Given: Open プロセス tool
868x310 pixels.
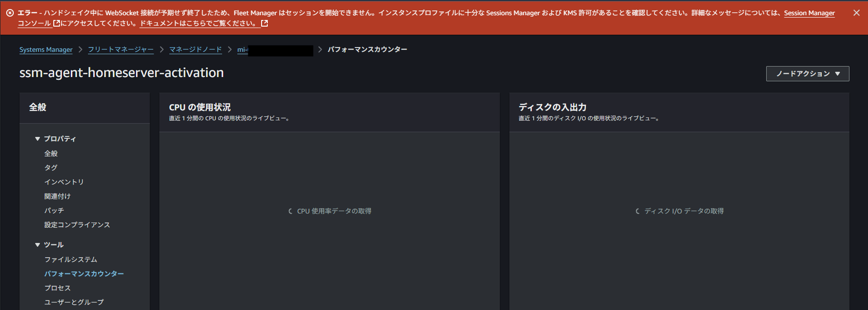Looking at the screenshot, I should pos(57,288).
